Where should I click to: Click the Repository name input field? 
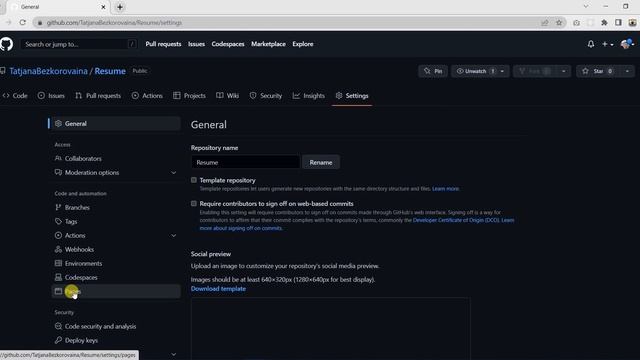coord(245,162)
